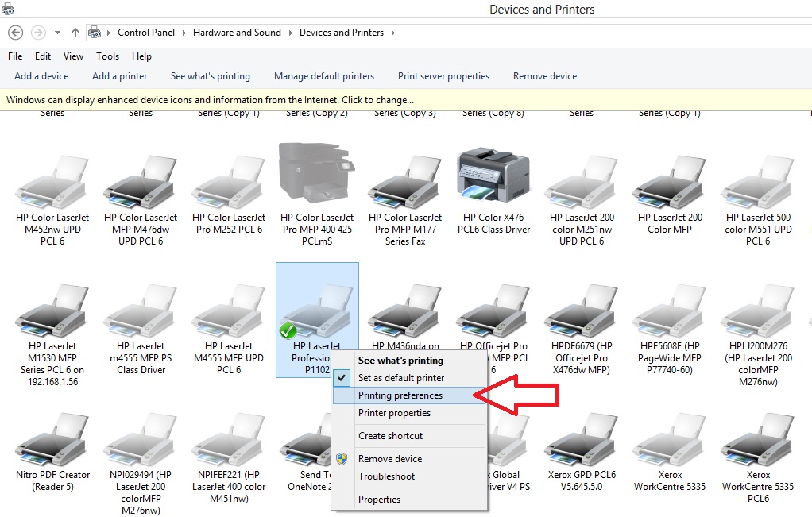Select the HP LaserJet M4555 MFP UPD PCL 6 icon
The image size is (812, 517).
[x=228, y=311]
